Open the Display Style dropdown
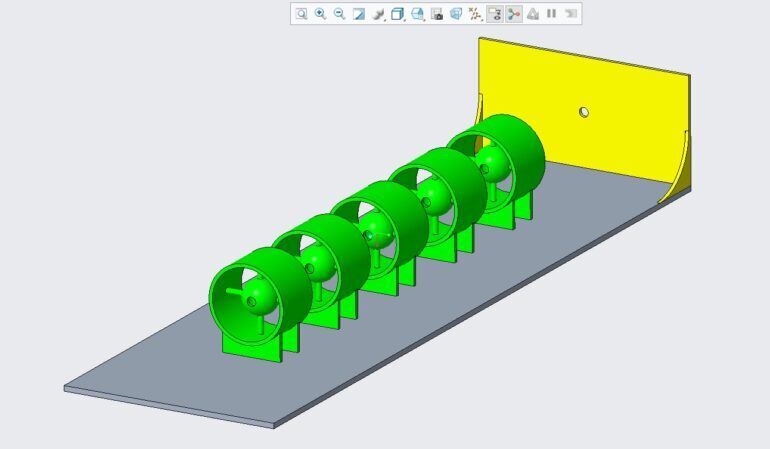The height and width of the screenshot is (449, 770). (x=397, y=14)
